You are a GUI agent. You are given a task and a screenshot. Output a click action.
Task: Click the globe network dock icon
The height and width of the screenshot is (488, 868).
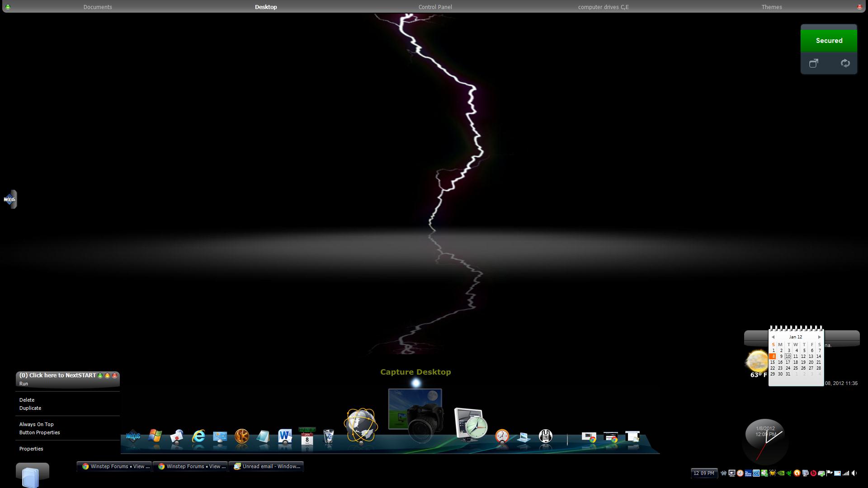point(361,426)
